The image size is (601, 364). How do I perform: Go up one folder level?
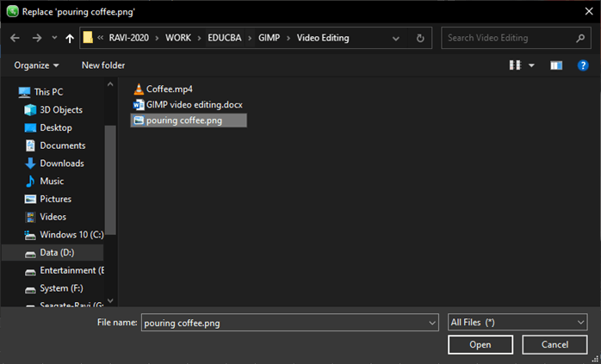tap(70, 38)
